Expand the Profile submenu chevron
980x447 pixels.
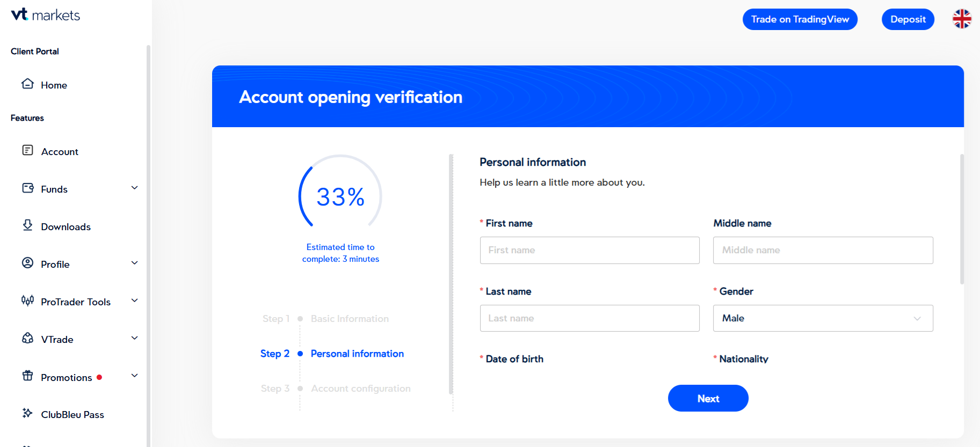click(135, 263)
